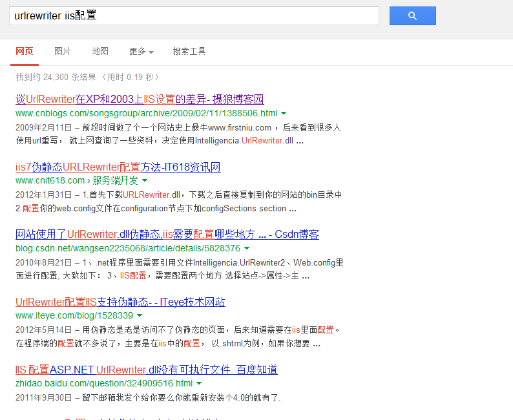Expand the green arrow beside blog.csdn.net URL
Viewport: 513px width, 420px height.
coord(247,248)
